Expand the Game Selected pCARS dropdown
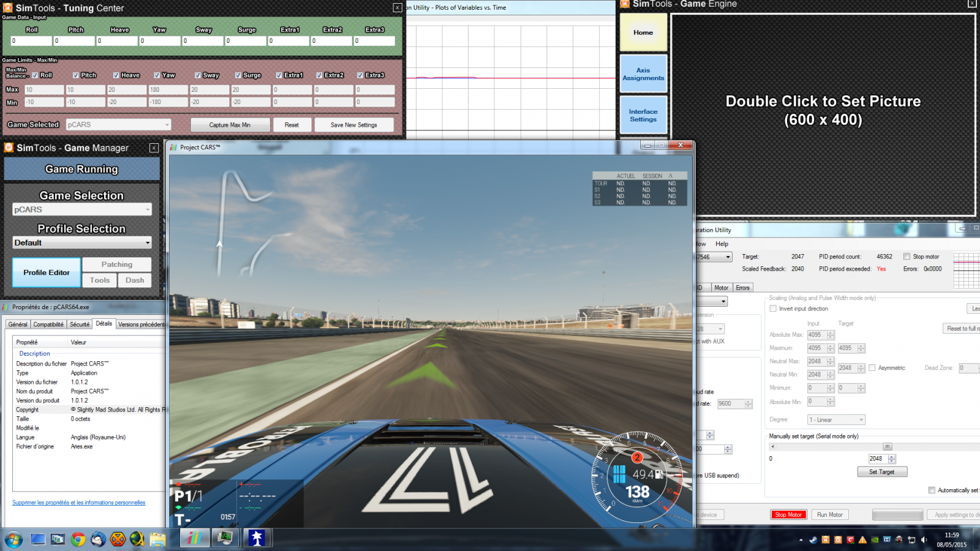980x551 pixels. coord(118,125)
